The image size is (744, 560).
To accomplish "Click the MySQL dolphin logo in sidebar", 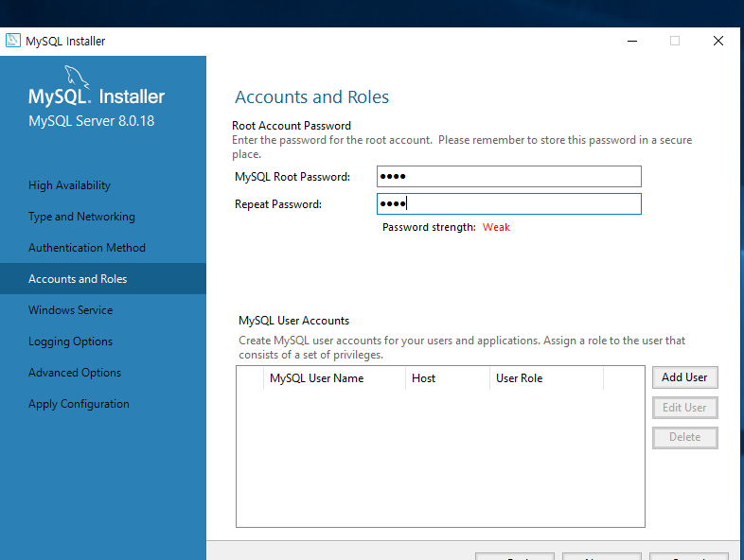I will point(77,77).
